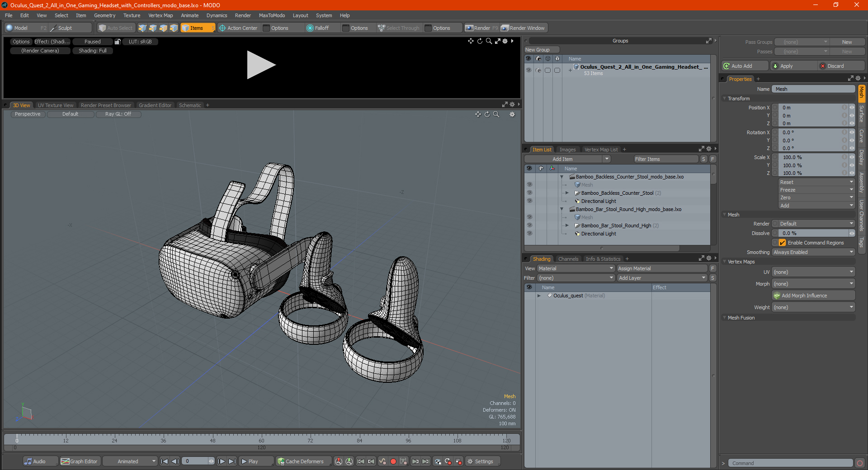Start the render preview play arrow
This screenshot has width=868, height=470.
pyautogui.click(x=261, y=65)
